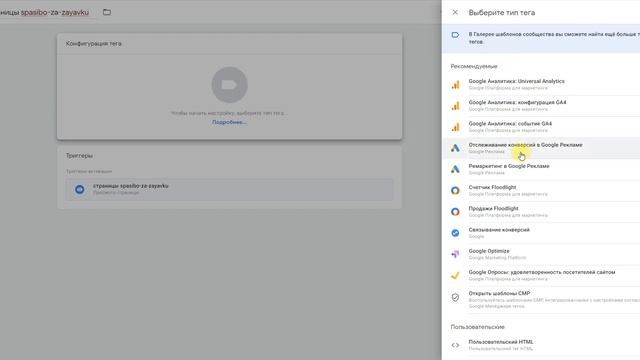Viewport: 640px width, 360px height.
Task: Click the Google Ads conversion tracking icon
Action: click(455, 148)
